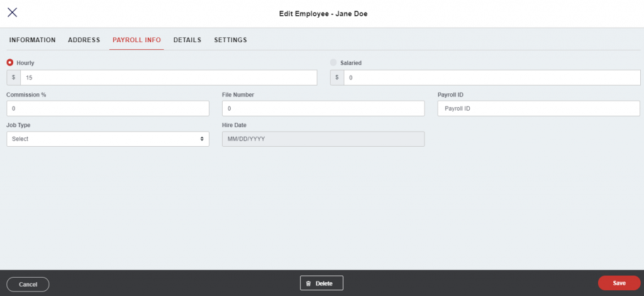Viewport: 644px width, 296px height.
Task: Click the "File Number" label
Action: (x=238, y=94)
